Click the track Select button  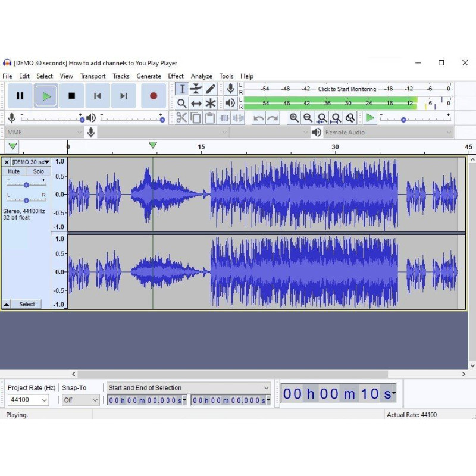(x=26, y=304)
